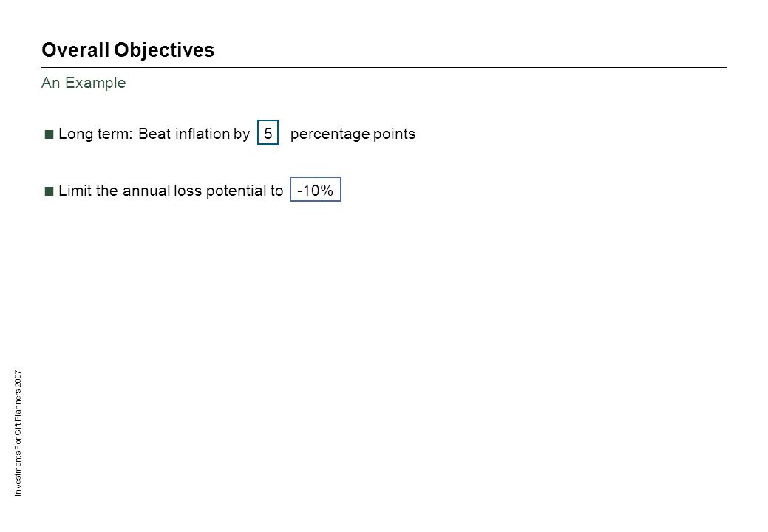Click the green bullet beside "Long term"
The width and height of the screenshot is (768, 532).
click(x=49, y=134)
